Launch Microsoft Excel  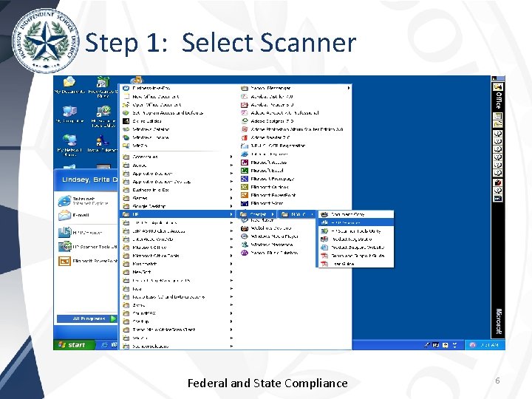pos(262,171)
